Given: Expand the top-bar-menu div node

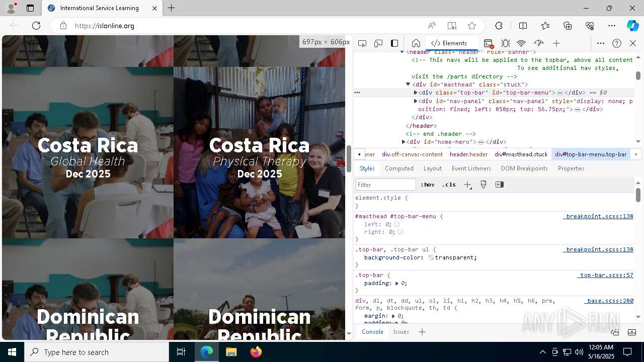Looking at the screenshot, I should click(416, 93).
